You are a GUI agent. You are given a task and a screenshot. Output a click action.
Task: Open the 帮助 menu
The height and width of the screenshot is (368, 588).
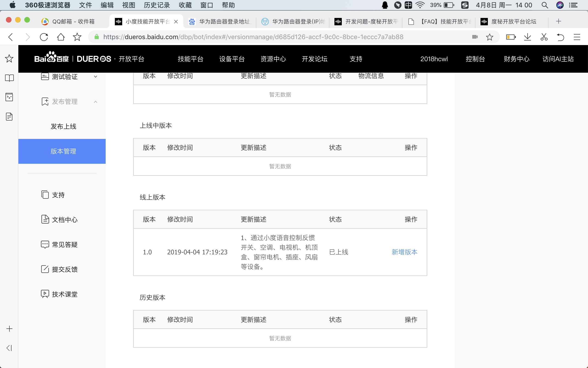(228, 5)
